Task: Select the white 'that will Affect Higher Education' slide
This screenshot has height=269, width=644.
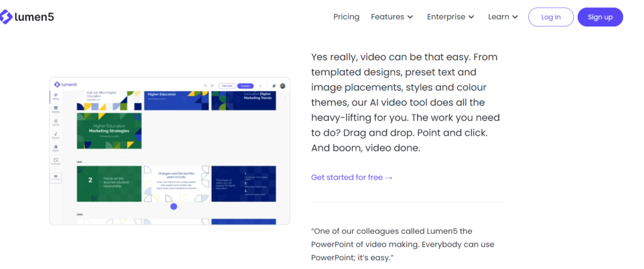Action: coord(109,101)
